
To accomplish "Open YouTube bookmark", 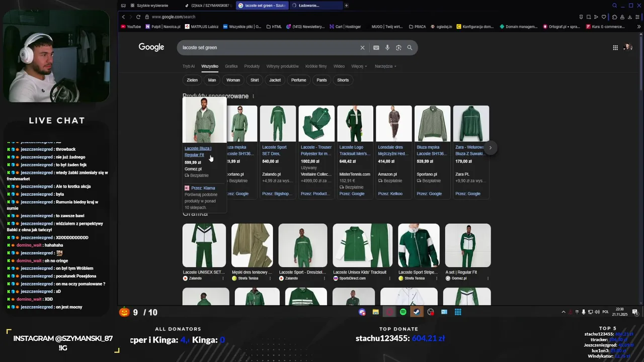I will pyautogui.click(x=131, y=27).
